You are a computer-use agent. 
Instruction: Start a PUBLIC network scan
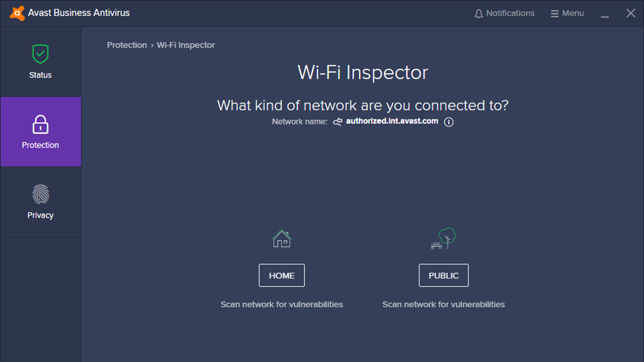(443, 275)
